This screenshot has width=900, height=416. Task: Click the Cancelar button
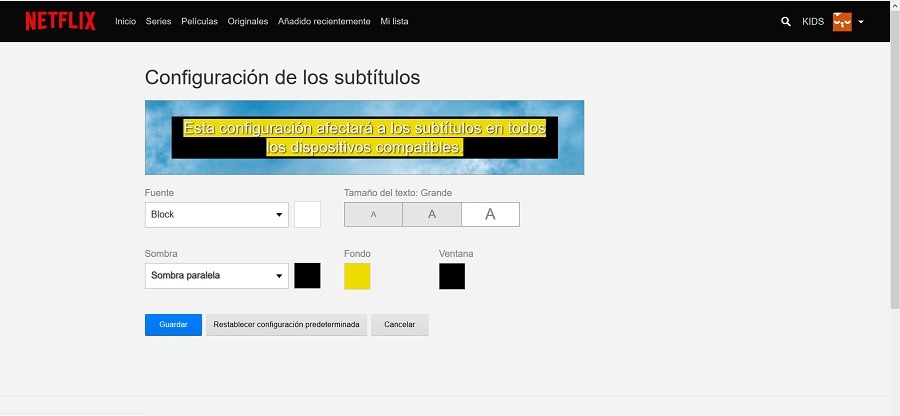[x=399, y=325]
